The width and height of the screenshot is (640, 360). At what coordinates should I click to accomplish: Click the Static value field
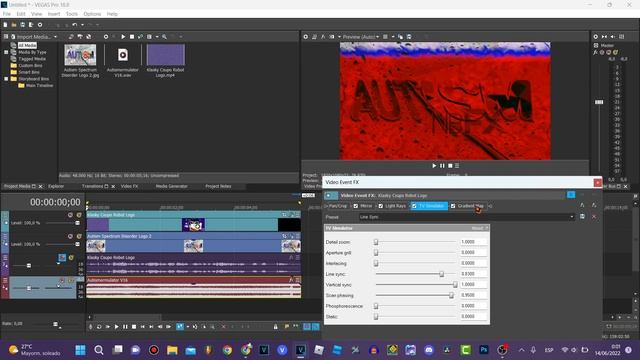pos(473,316)
